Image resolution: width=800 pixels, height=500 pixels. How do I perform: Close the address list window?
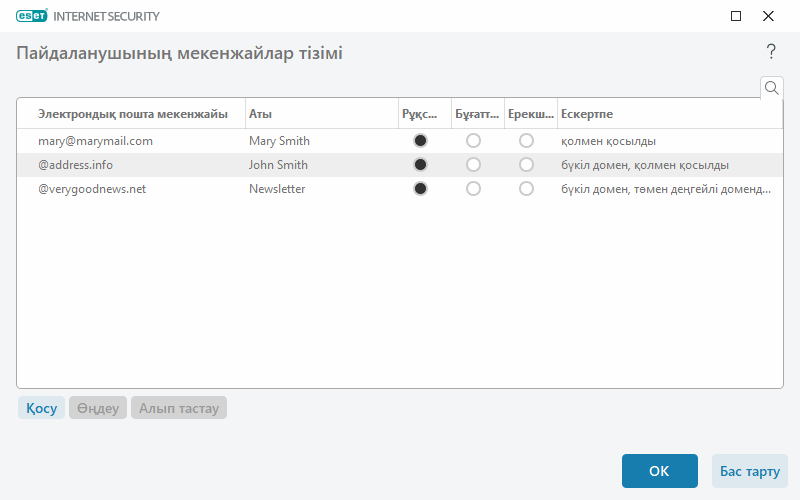pyautogui.click(x=768, y=16)
